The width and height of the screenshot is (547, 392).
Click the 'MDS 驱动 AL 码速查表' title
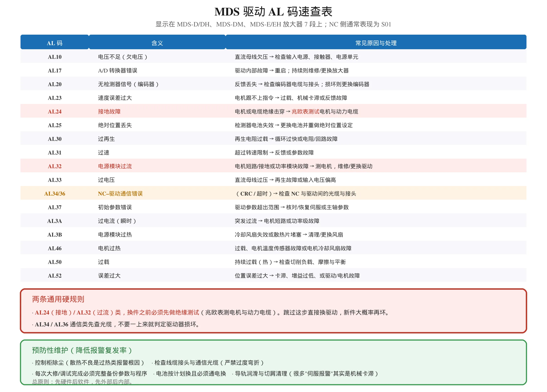(x=273, y=12)
